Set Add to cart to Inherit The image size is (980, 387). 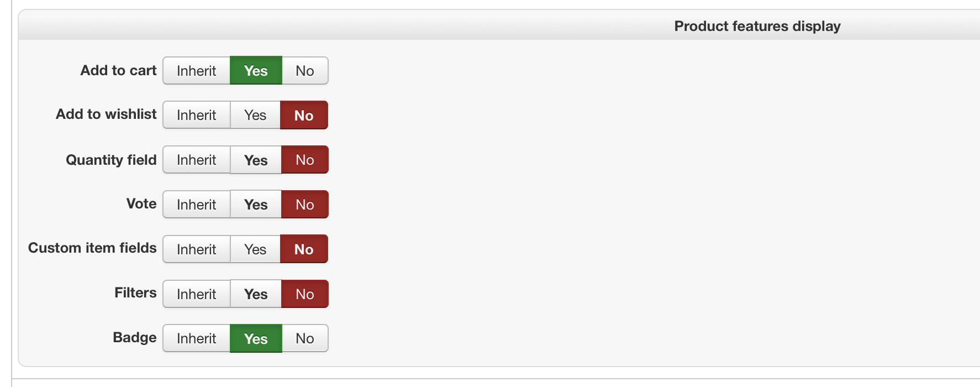tap(196, 71)
